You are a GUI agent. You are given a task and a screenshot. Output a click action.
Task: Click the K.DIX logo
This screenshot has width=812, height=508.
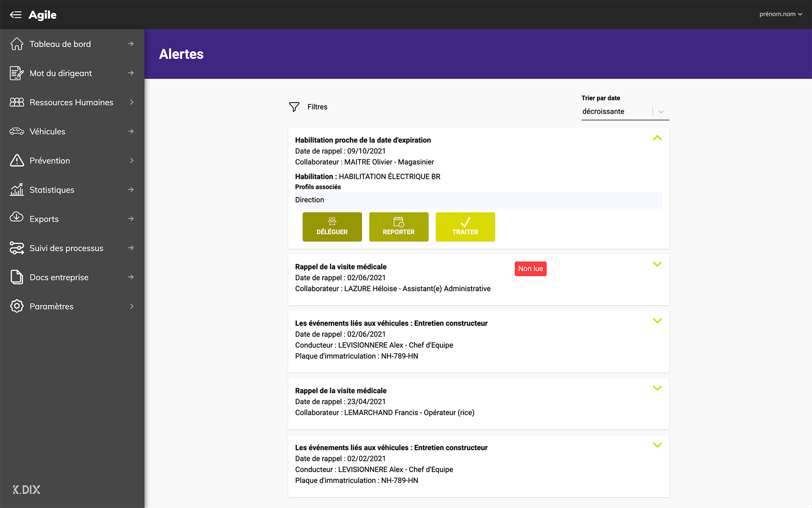27,490
